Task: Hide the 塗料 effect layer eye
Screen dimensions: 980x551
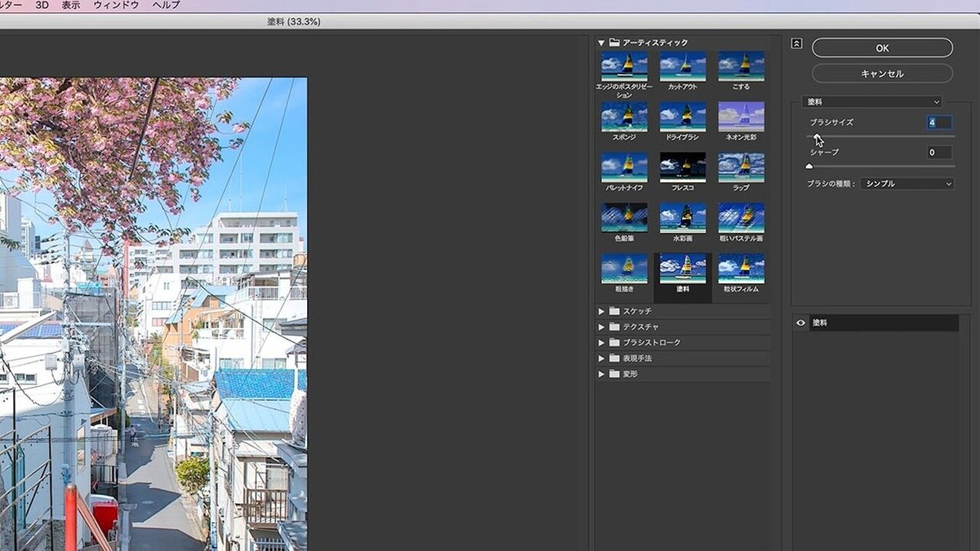Action: point(800,323)
